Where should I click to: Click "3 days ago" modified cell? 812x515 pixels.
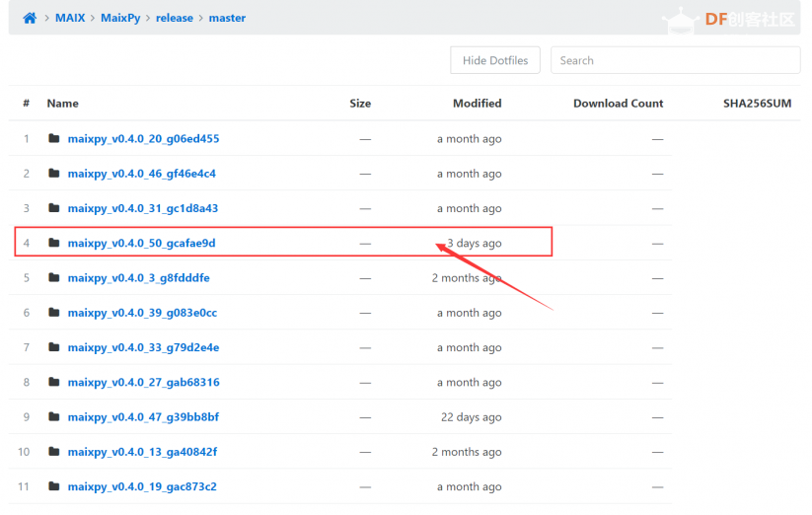(x=474, y=243)
